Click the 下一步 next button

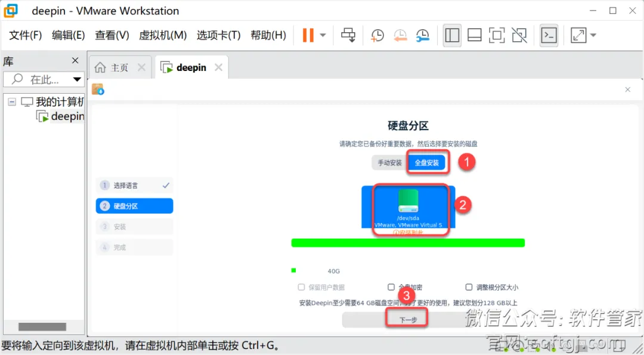408,320
